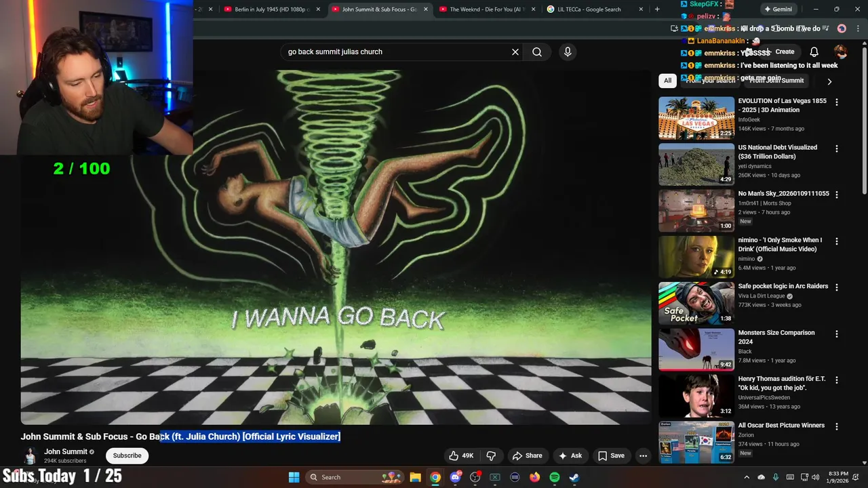Subscribe to John Summit channel

(x=127, y=455)
